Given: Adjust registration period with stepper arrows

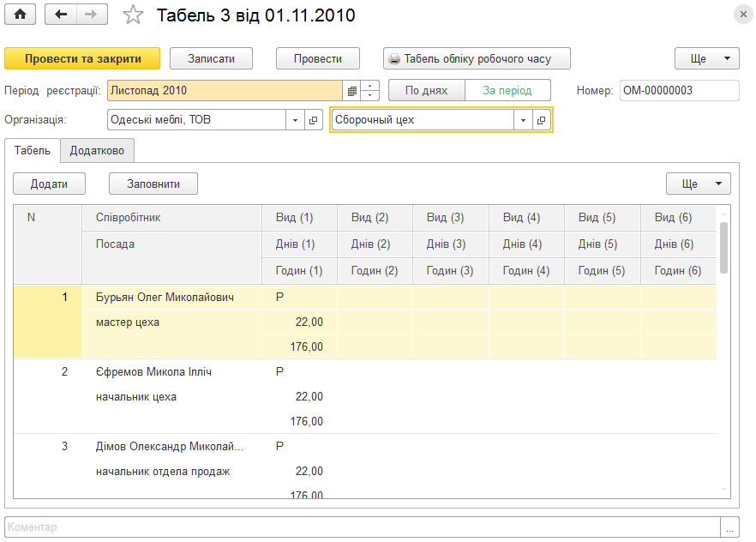Looking at the screenshot, I should (x=369, y=91).
